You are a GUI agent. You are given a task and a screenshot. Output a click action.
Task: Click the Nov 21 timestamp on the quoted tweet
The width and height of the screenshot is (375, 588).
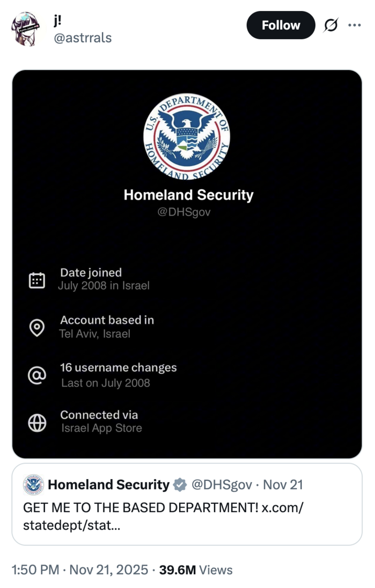coord(283,484)
